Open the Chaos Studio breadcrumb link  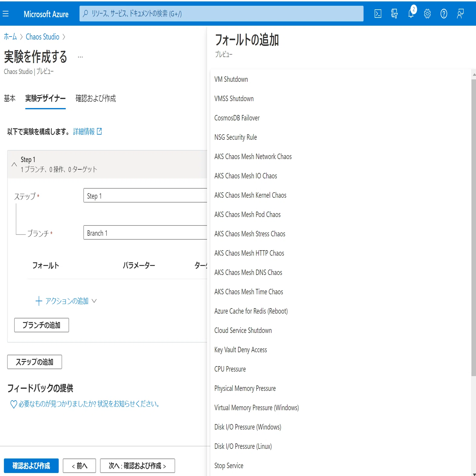(x=43, y=37)
